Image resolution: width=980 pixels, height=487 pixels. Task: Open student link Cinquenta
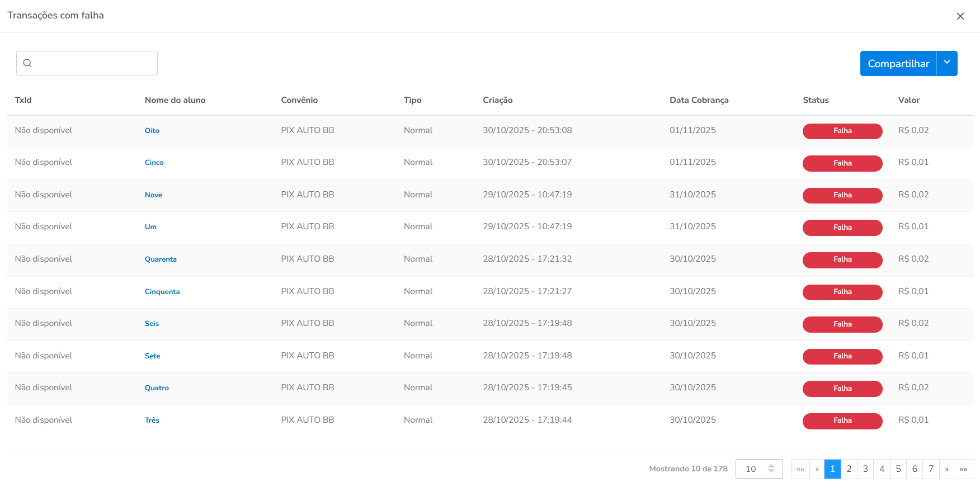162,292
